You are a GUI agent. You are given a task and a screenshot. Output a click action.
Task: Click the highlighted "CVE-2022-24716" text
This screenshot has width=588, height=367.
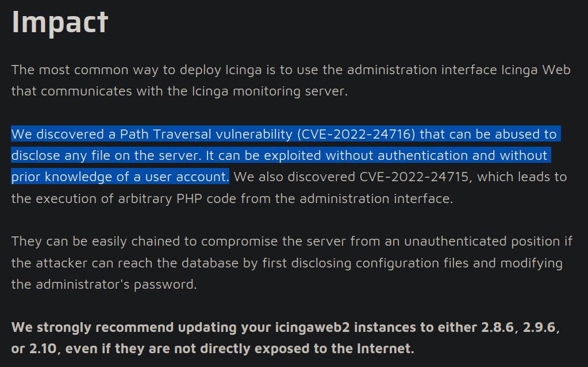tap(358, 134)
